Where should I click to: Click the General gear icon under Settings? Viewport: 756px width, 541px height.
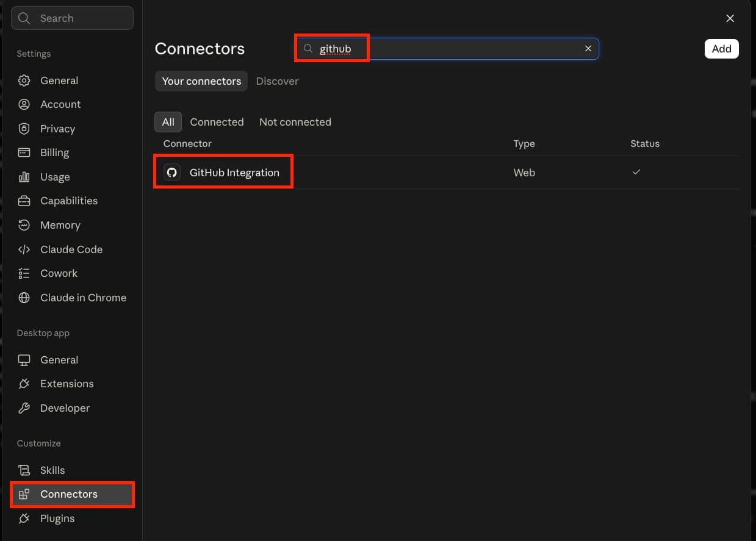coord(24,81)
